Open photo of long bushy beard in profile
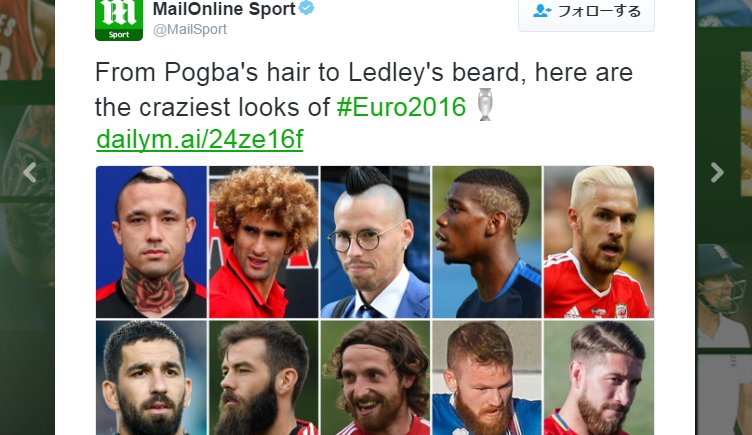 [x=263, y=377]
